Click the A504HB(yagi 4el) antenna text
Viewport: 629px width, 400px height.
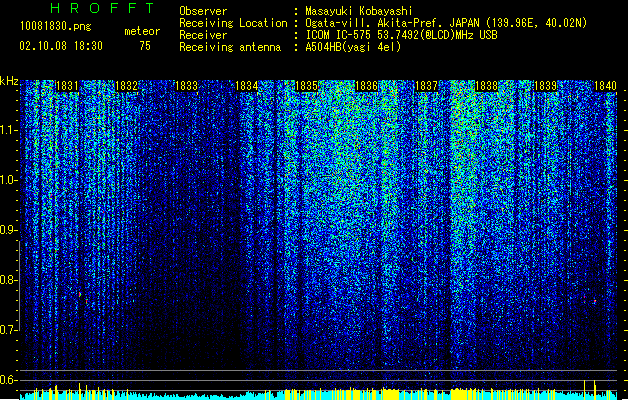tap(353, 47)
